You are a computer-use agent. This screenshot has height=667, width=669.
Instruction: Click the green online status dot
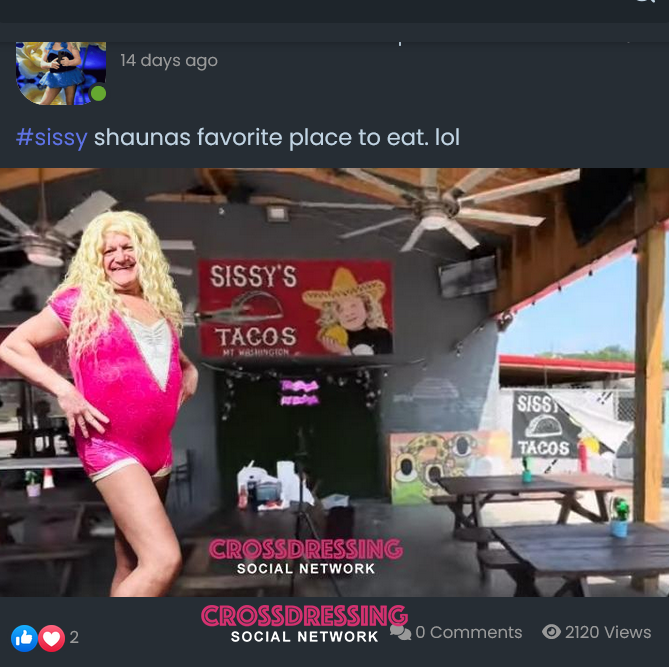[x=99, y=93]
